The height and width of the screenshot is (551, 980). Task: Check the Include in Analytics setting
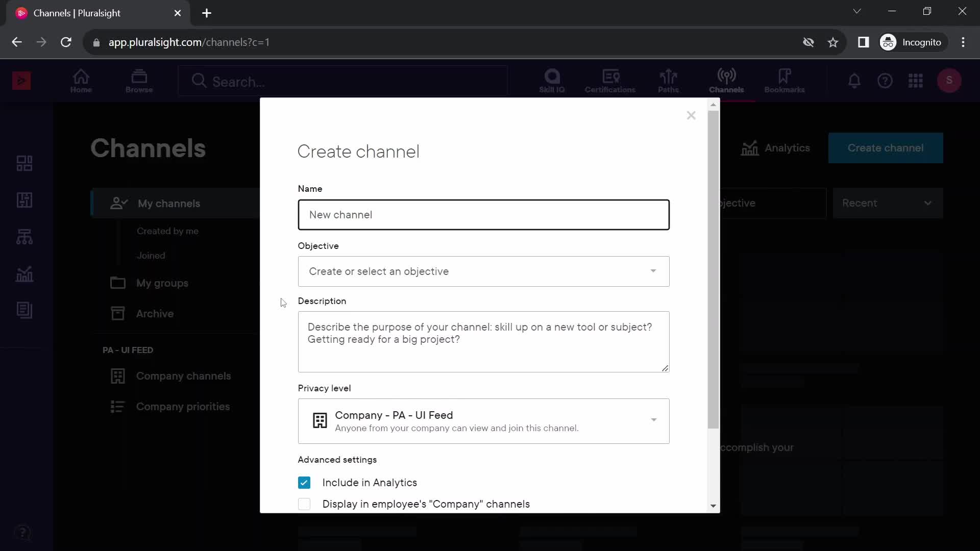304,483
